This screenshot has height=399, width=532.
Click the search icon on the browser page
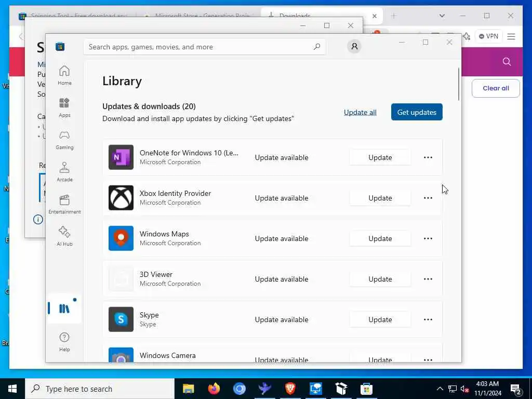[x=507, y=61]
